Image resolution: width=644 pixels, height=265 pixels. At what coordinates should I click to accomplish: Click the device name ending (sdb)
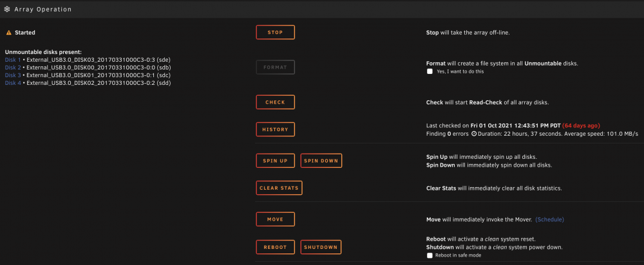[x=99, y=68]
